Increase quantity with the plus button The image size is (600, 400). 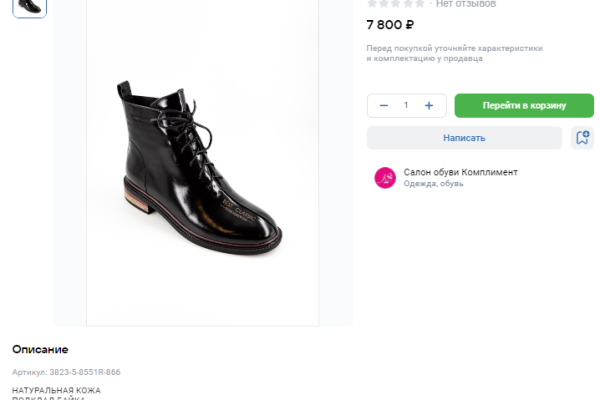click(x=429, y=105)
